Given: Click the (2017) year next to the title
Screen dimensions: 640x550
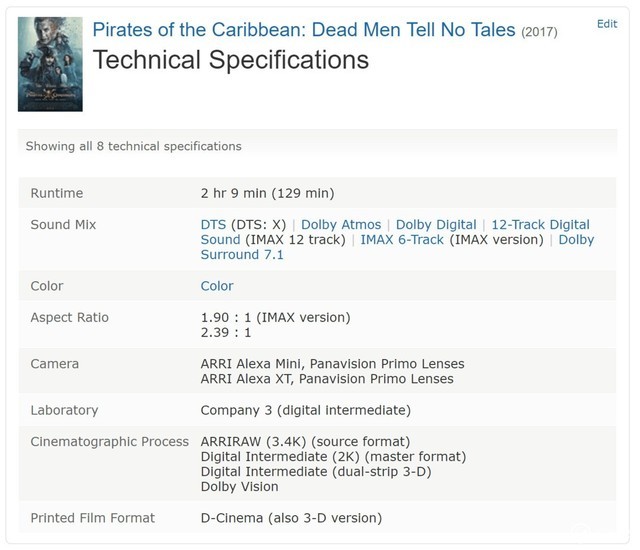Looking at the screenshot, I should click(x=539, y=32).
